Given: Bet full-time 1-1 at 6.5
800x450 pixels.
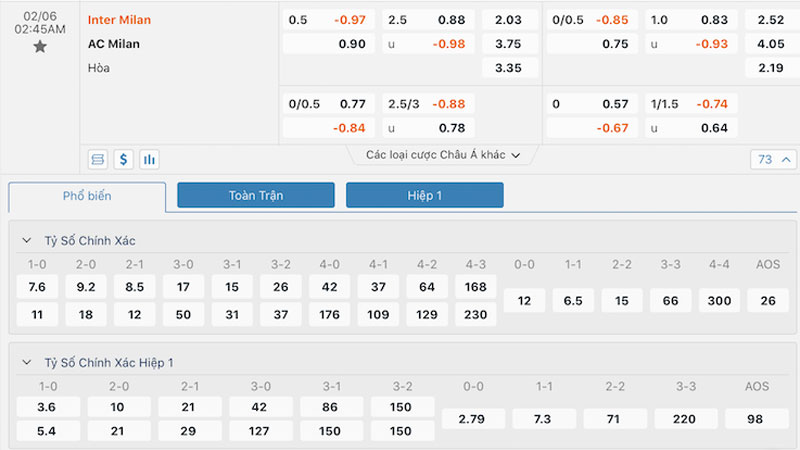Looking at the screenshot, I should tap(573, 301).
